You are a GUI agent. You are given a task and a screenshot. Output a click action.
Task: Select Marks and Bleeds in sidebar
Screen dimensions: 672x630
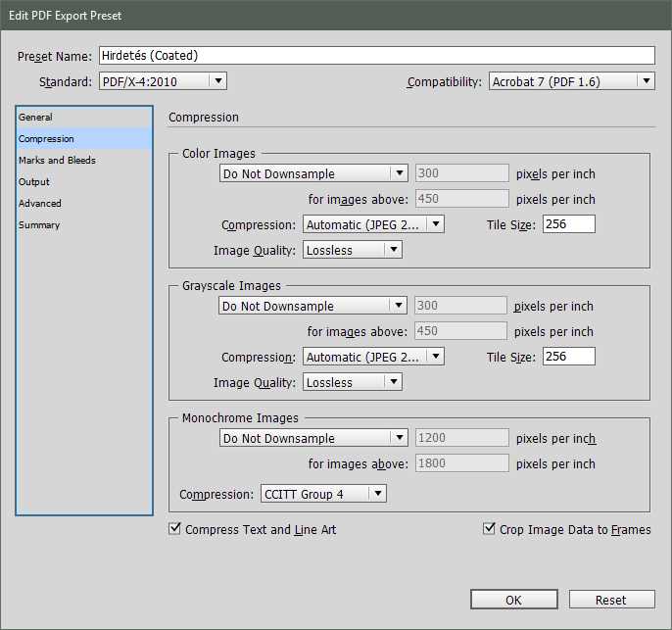point(57,161)
